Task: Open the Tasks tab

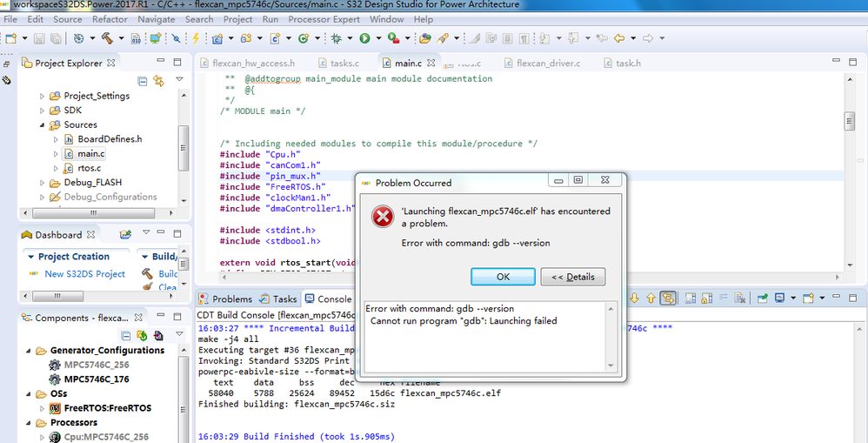Action: [x=278, y=299]
